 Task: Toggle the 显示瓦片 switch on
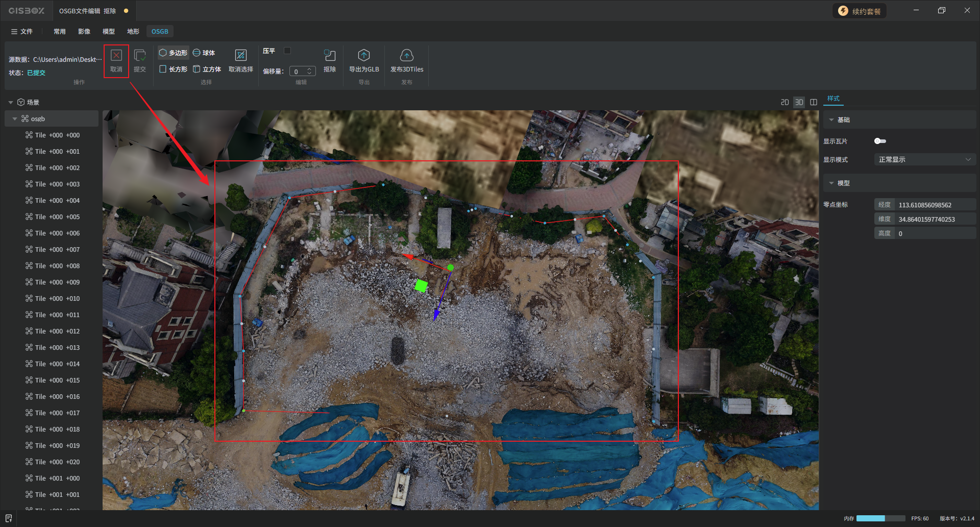pos(880,141)
